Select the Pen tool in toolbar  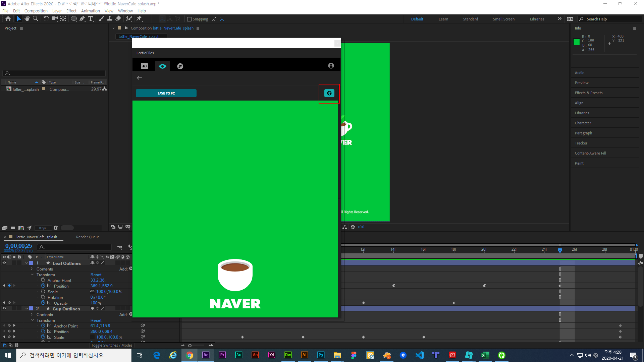(x=82, y=19)
